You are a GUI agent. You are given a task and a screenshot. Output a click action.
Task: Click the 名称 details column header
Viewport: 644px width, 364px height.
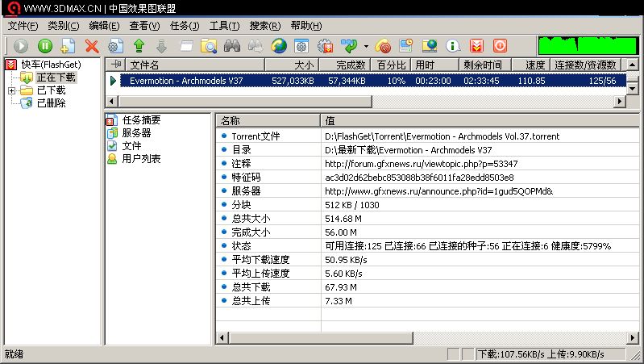click(x=268, y=121)
